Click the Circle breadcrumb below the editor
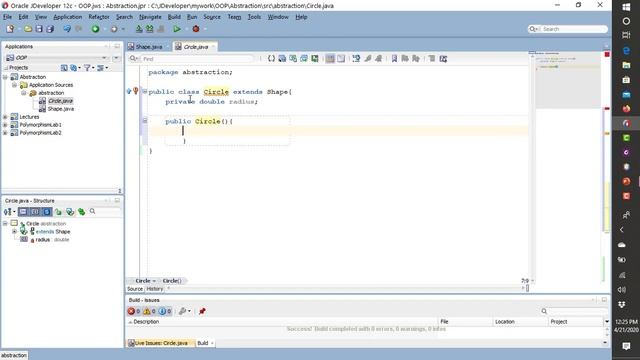 tap(143, 281)
